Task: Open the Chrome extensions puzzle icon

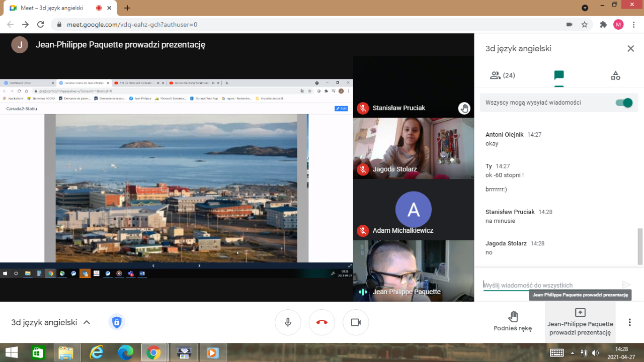Action: pos(603,25)
